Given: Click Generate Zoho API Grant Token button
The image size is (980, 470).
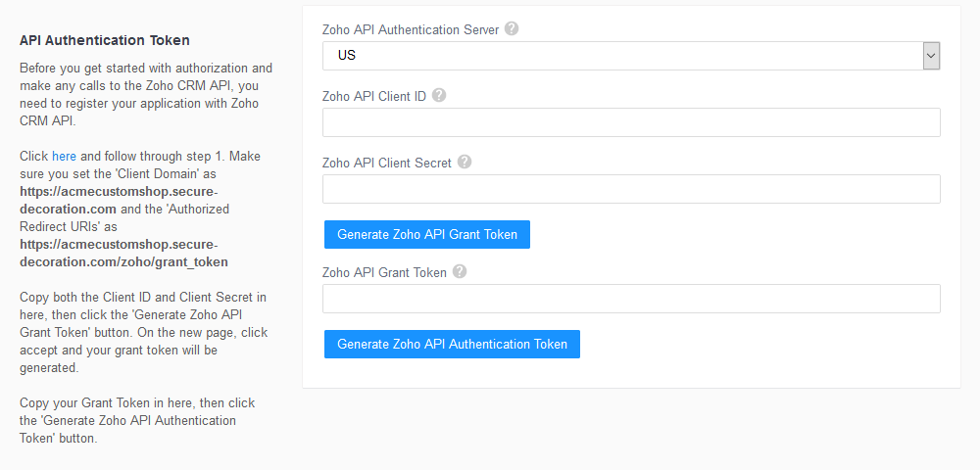Looking at the screenshot, I should [x=427, y=234].
